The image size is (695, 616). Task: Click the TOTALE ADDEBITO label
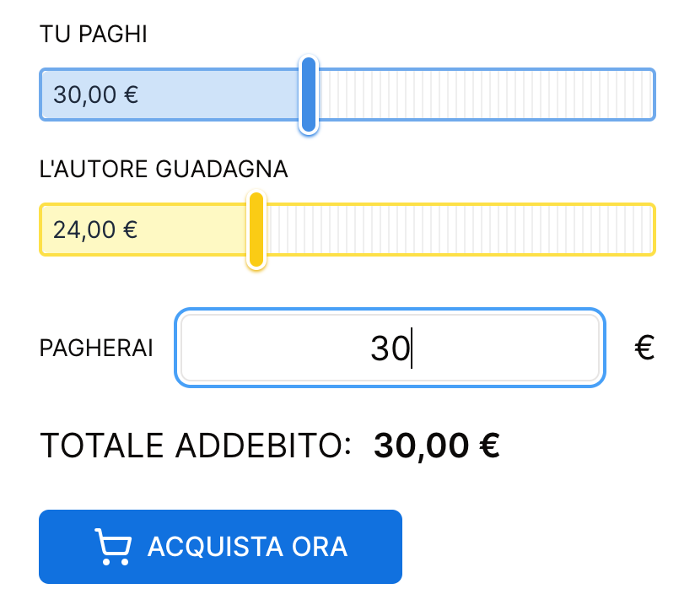tap(196, 446)
